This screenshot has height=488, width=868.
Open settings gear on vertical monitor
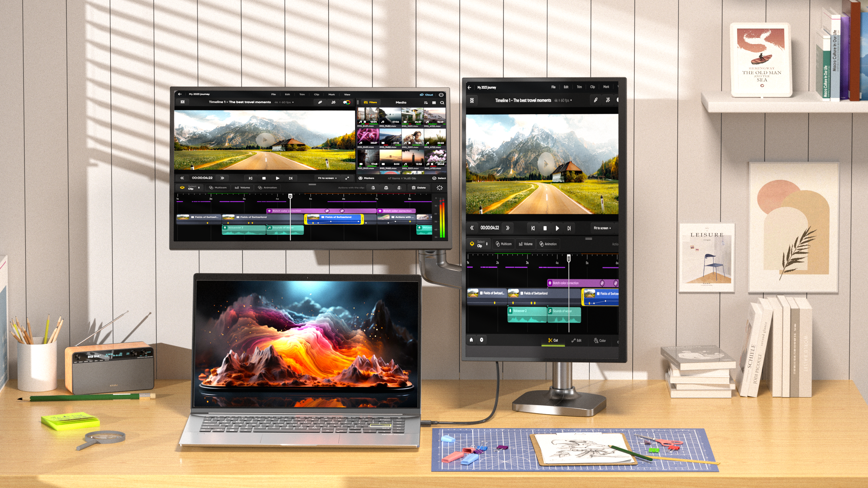tap(481, 340)
